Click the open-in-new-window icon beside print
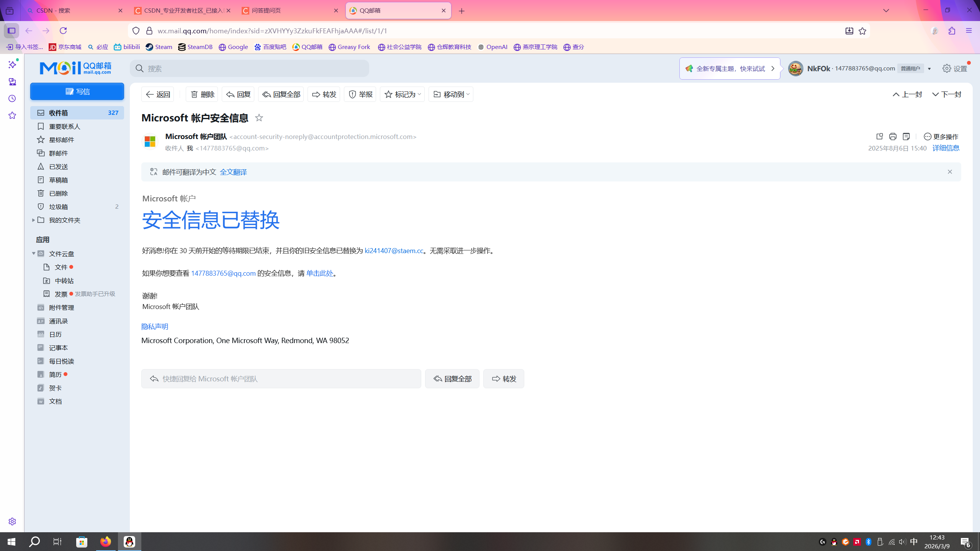Viewport: 980px width, 551px height. point(879,136)
